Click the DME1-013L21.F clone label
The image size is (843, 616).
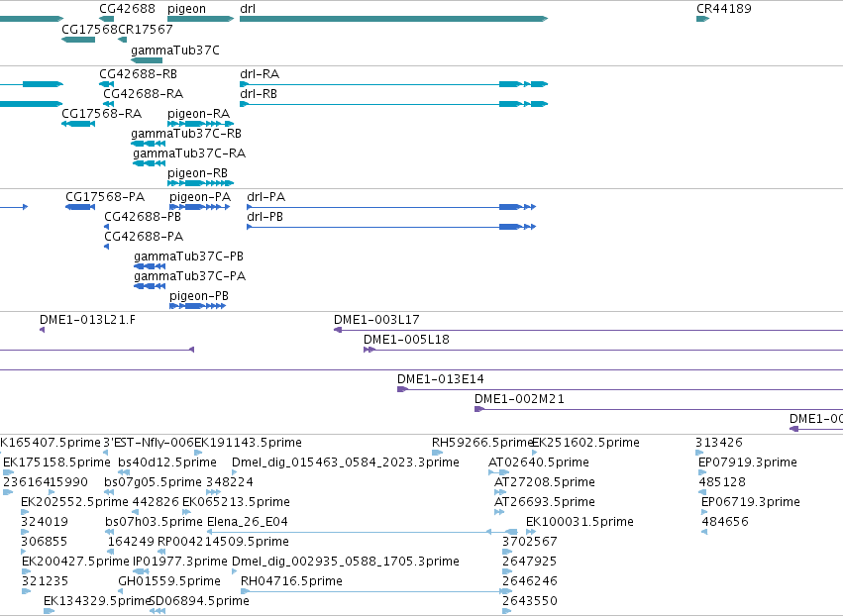[87, 320]
